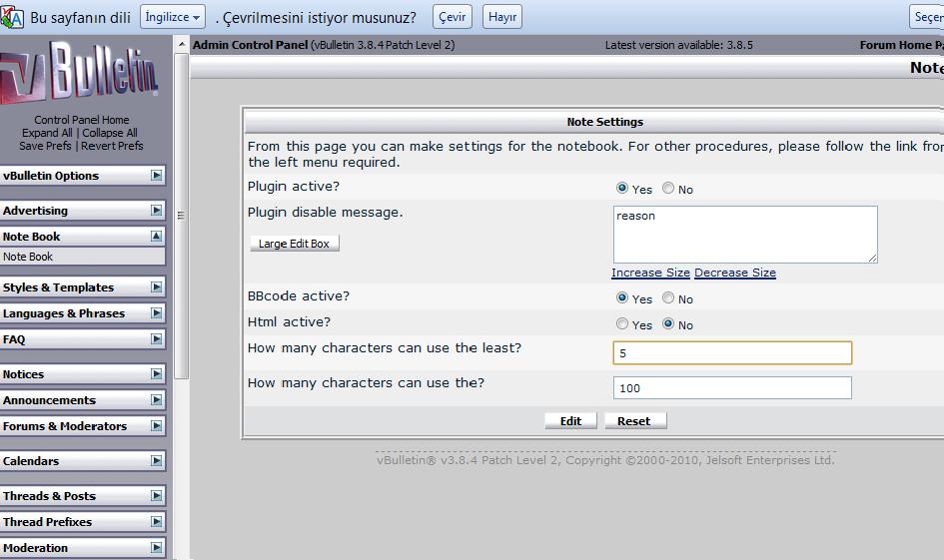Viewport: 944px width, 560px height.
Task: Select No for BBcode active
Action: (x=668, y=298)
